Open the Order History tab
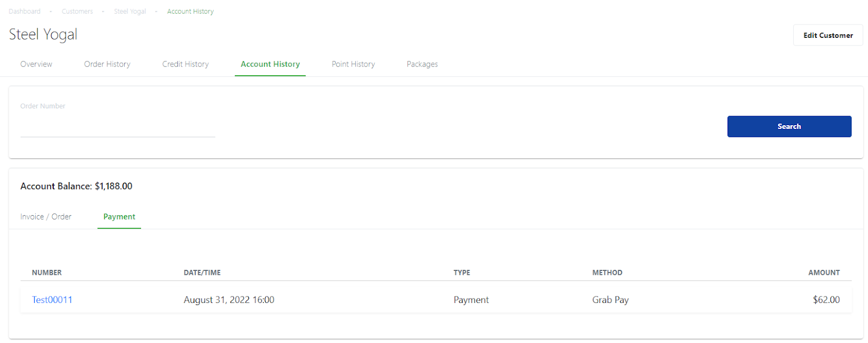The width and height of the screenshot is (868, 343). coord(107,64)
